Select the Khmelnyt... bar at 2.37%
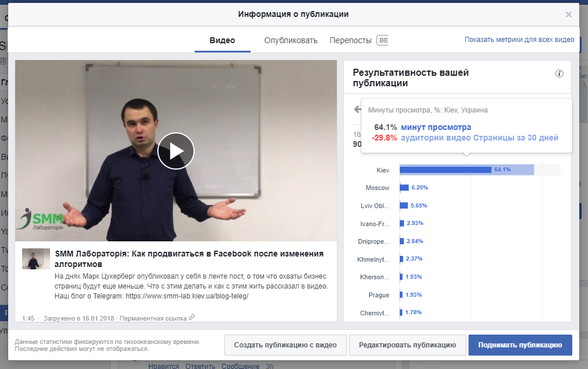 click(x=402, y=259)
